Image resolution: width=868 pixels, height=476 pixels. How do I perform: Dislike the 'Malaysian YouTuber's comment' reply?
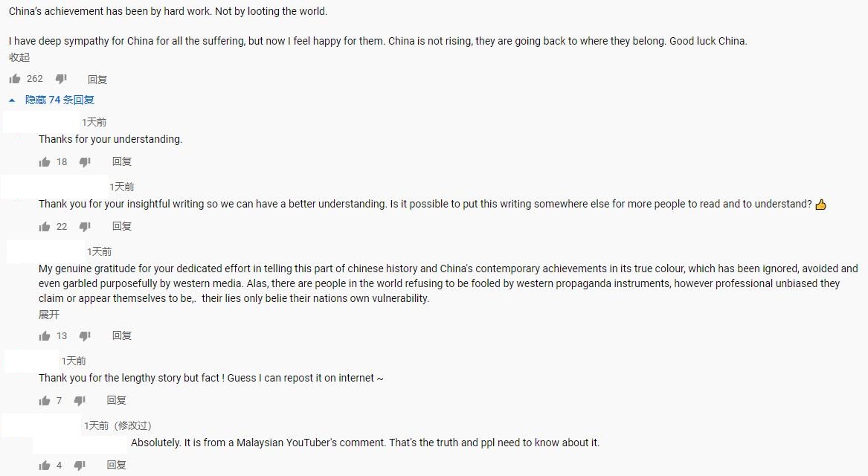(80, 465)
